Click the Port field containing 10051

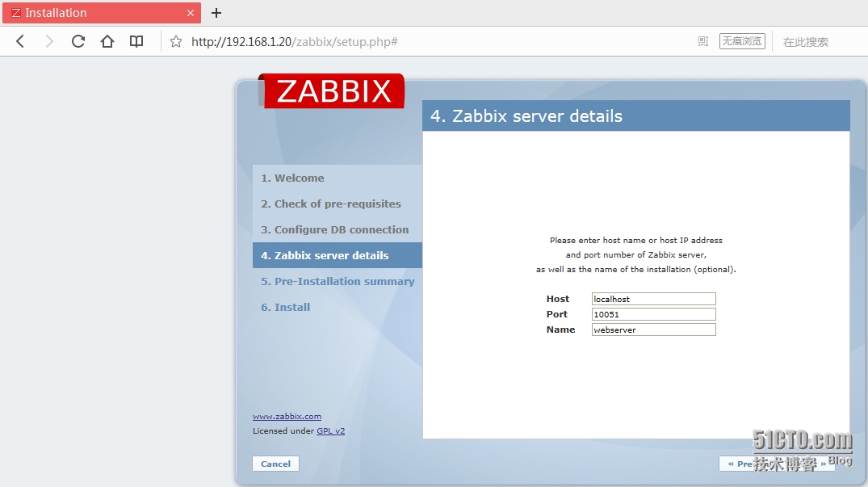click(x=654, y=314)
